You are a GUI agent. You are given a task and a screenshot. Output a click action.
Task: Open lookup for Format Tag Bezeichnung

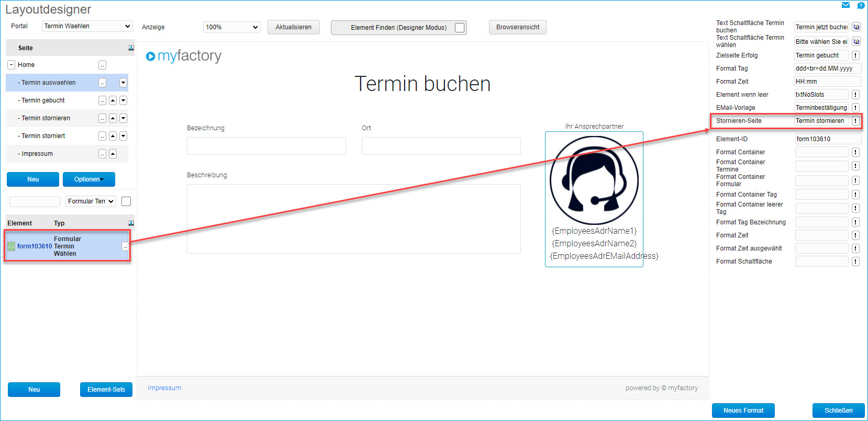click(x=855, y=222)
